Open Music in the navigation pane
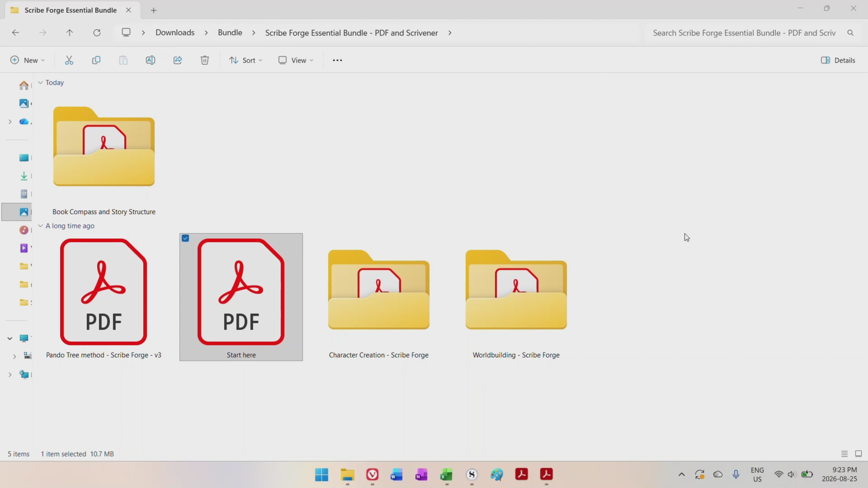This screenshot has width=868, height=488. click(24, 230)
